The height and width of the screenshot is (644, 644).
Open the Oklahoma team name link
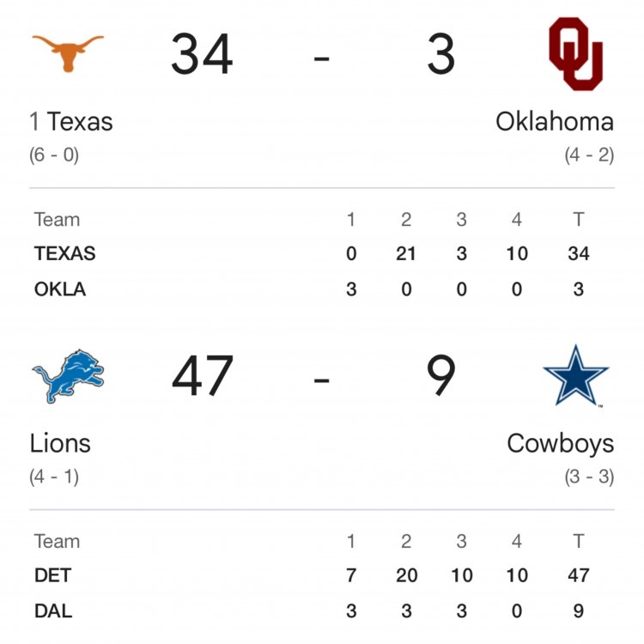tap(554, 121)
